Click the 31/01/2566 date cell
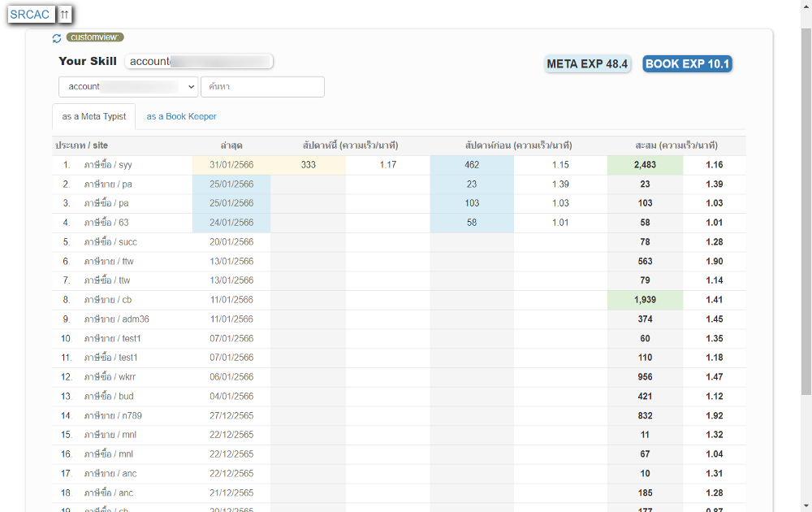812x512 pixels. tap(231, 165)
